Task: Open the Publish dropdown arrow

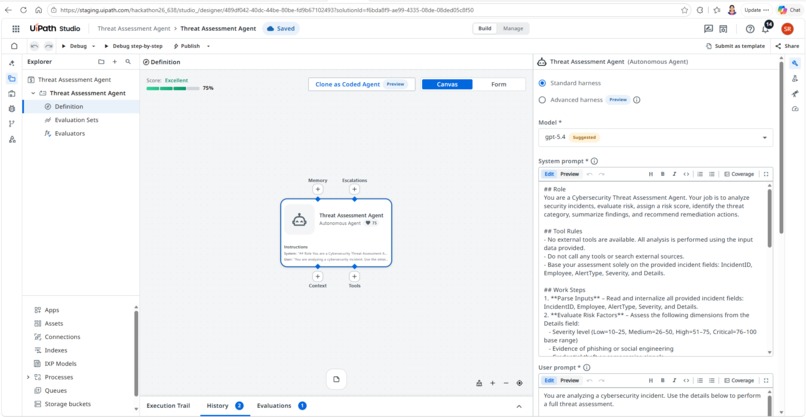Action: 208,46
